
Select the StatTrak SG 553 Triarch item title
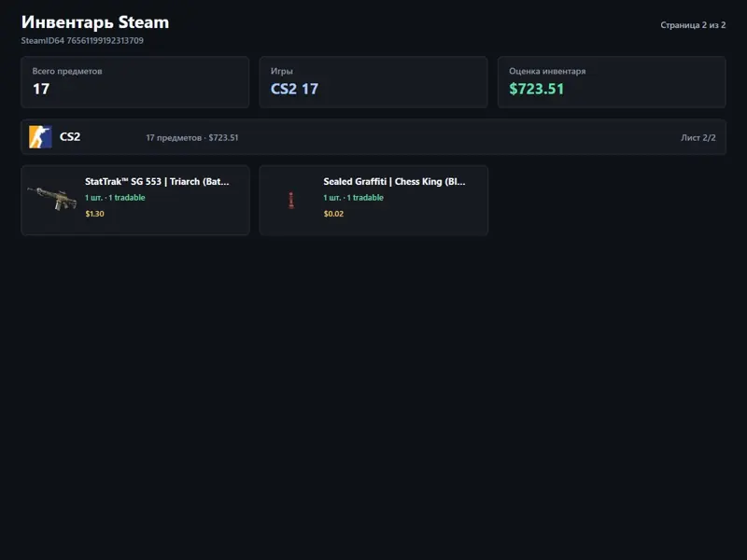157,181
